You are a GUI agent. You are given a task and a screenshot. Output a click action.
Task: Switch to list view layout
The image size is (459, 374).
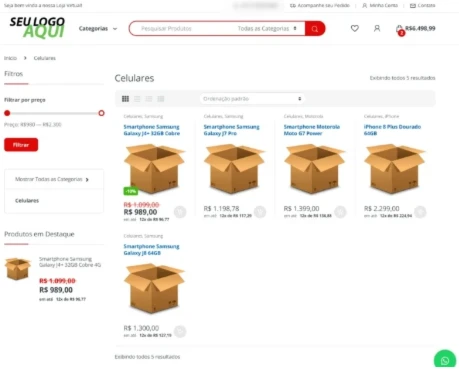(x=149, y=99)
